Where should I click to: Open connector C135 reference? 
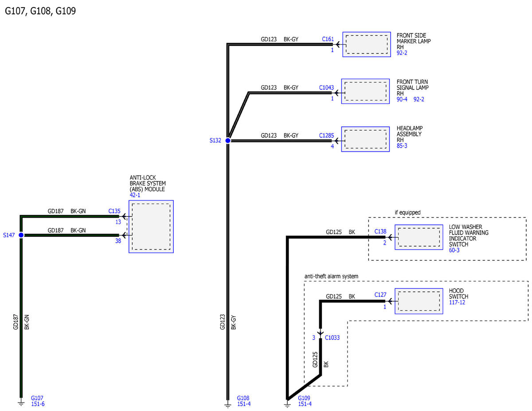(114, 211)
